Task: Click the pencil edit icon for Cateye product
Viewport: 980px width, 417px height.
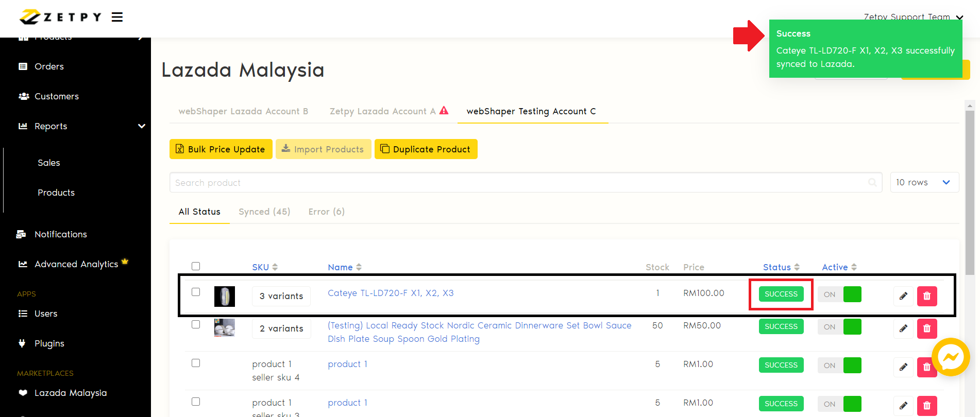Action: coord(903,296)
